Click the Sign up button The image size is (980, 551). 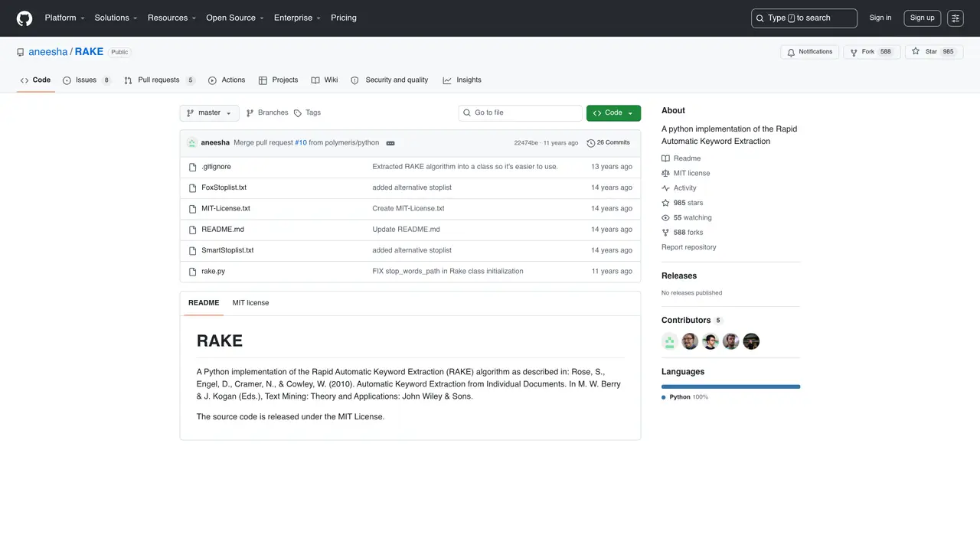pyautogui.click(x=922, y=18)
